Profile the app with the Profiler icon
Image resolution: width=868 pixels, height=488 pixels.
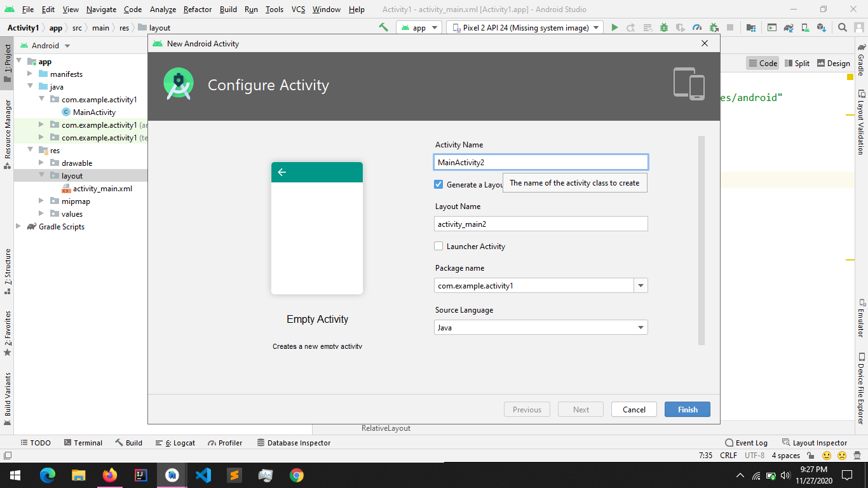[x=697, y=27]
